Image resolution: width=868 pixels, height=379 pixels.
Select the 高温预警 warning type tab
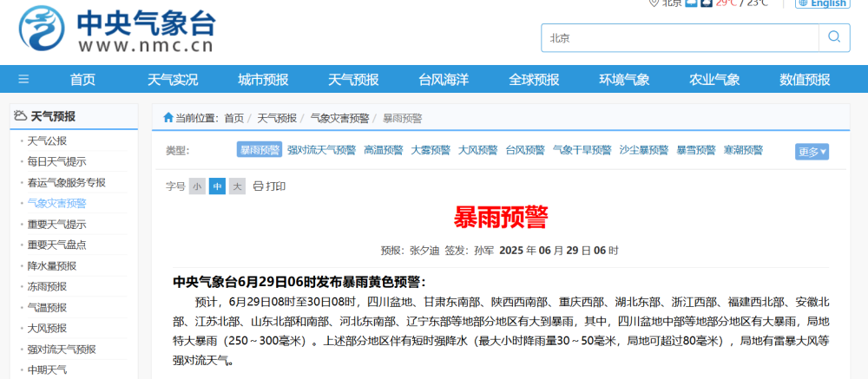tap(383, 150)
